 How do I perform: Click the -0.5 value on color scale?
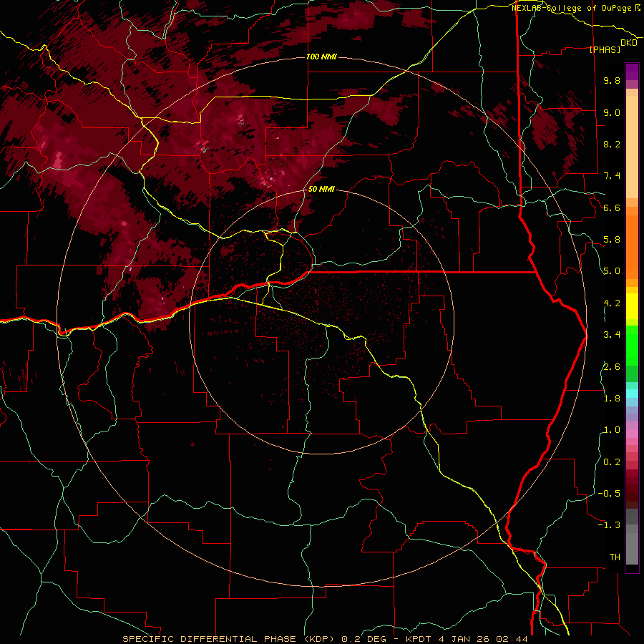click(x=609, y=494)
